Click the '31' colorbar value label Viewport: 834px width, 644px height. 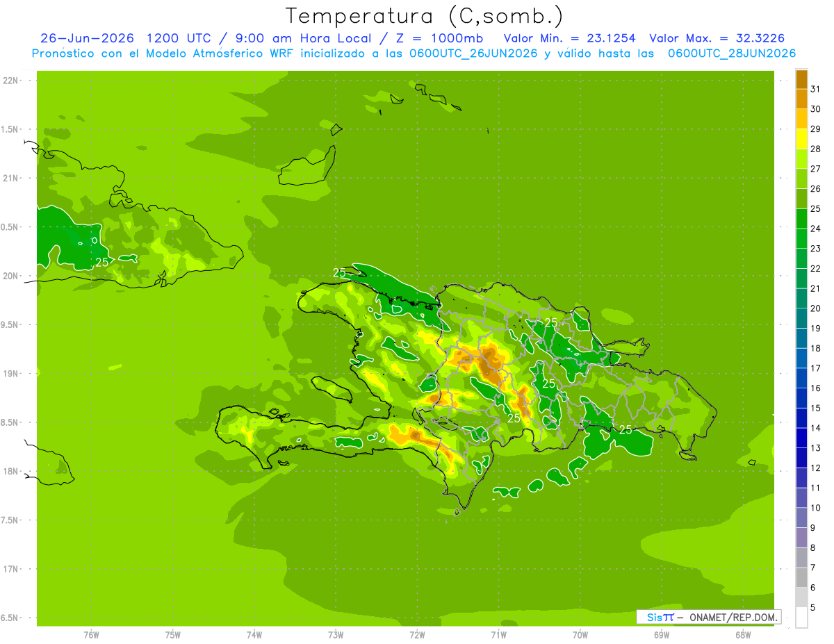(815, 89)
